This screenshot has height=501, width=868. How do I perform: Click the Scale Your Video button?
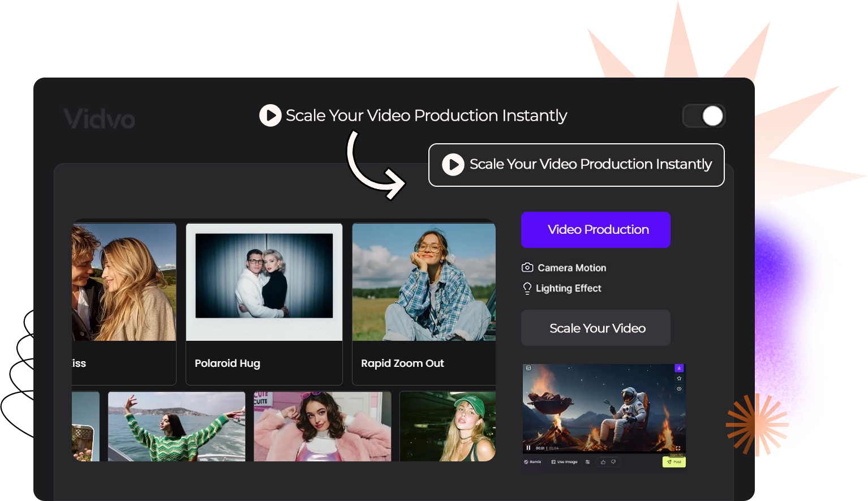tap(596, 328)
